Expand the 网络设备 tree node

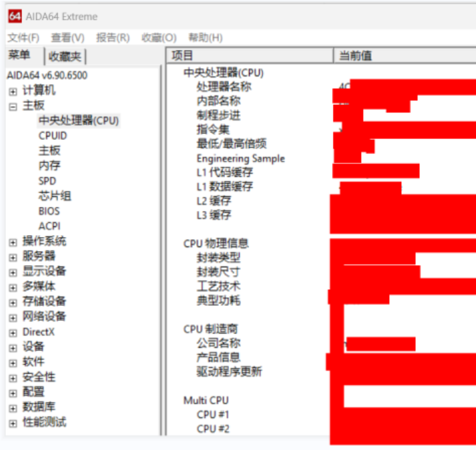point(13,318)
